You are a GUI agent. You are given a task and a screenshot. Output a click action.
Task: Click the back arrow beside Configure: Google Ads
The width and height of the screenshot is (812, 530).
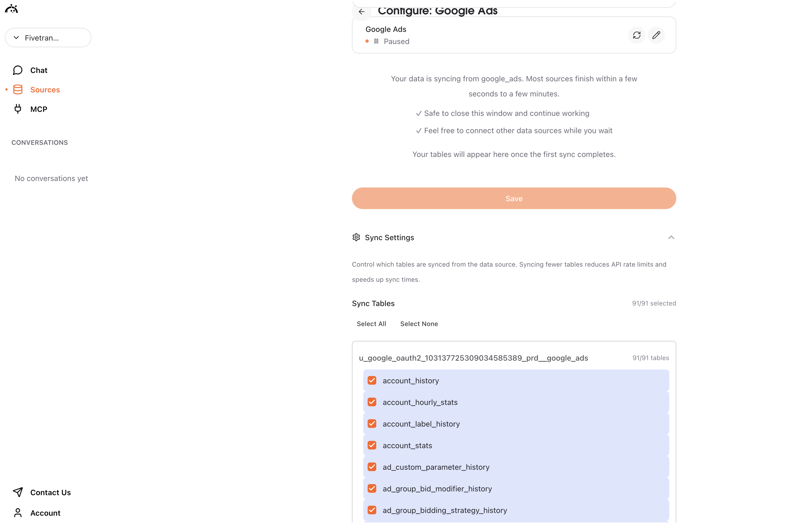click(361, 12)
